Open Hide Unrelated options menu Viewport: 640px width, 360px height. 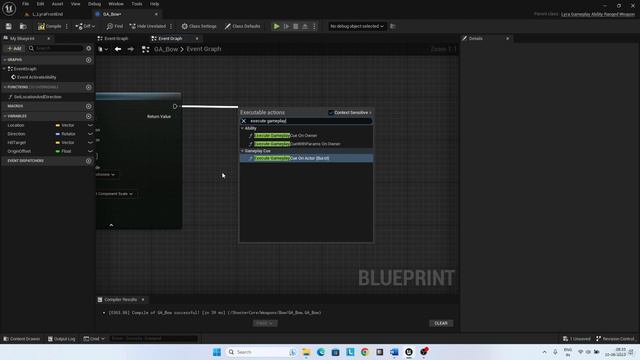click(171, 26)
